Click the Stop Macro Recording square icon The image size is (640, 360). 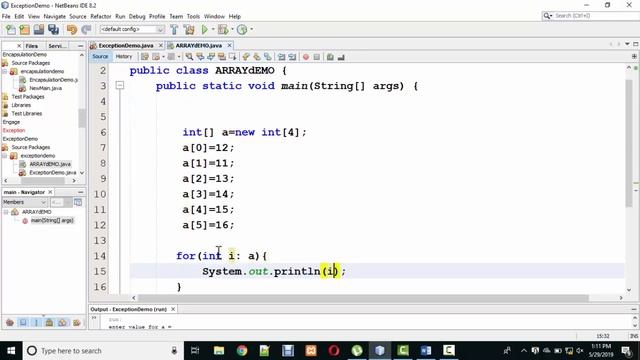317,57
